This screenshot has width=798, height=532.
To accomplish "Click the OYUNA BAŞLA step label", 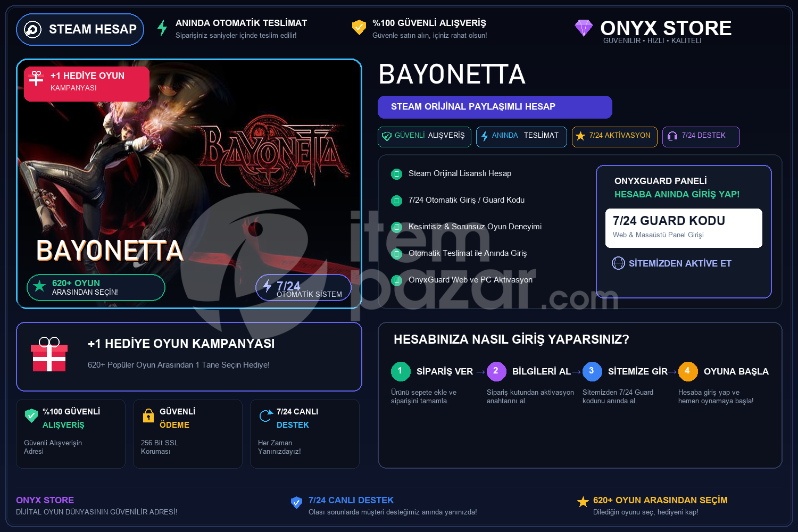I will click(736, 371).
